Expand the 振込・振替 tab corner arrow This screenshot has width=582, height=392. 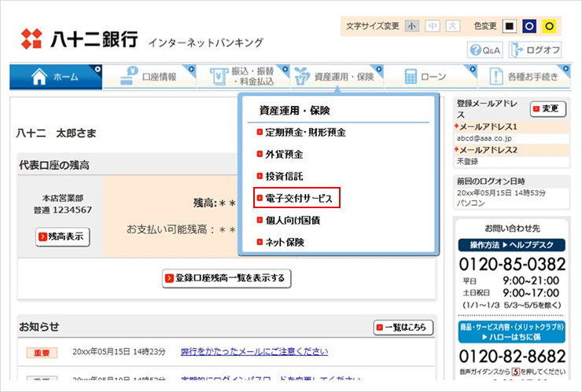285,69
